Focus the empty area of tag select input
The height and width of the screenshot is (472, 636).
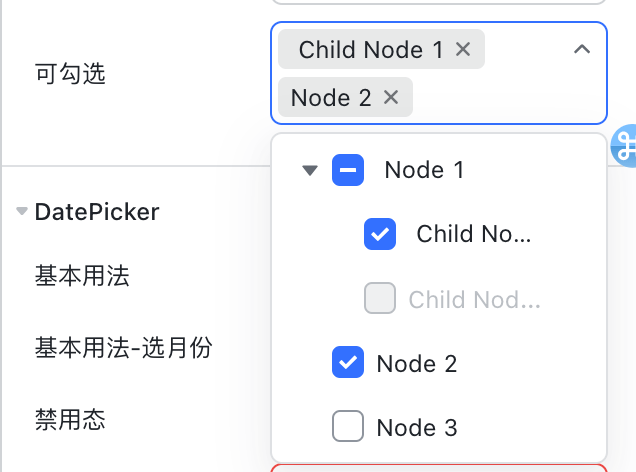coord(507,97)
